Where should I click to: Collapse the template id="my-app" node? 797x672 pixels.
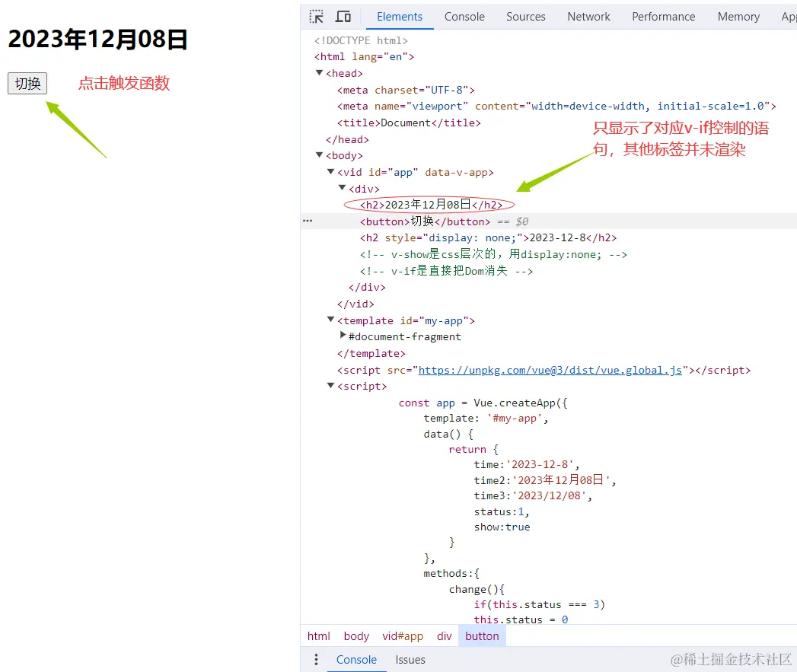tap(331, 320)
